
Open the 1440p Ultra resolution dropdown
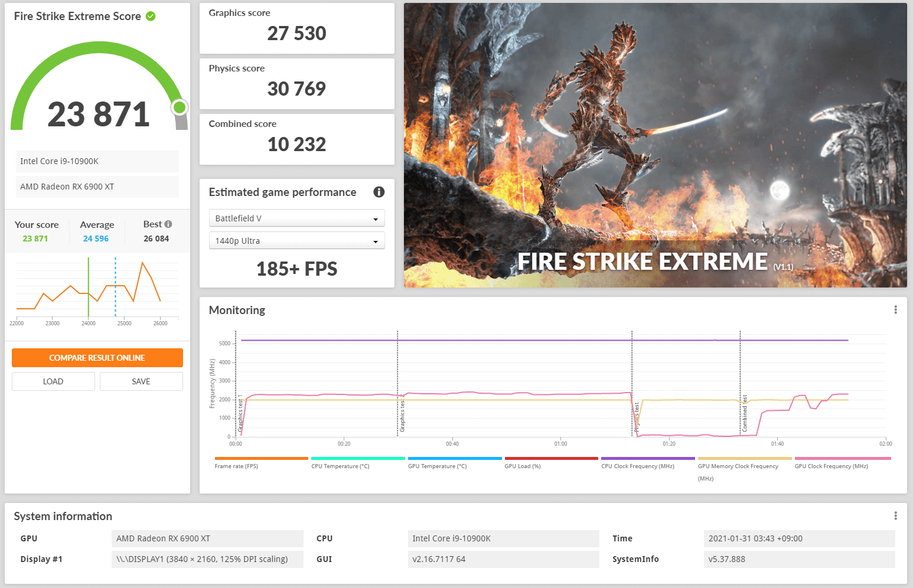[x=297, y=241]
